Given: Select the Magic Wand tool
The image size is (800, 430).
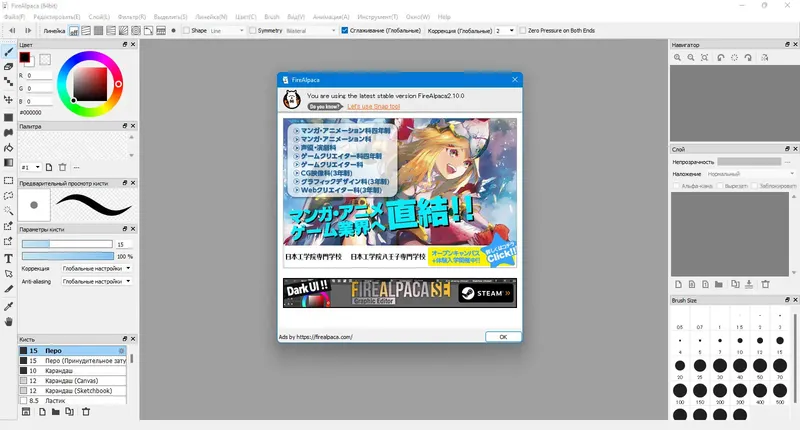Looking at the screenshot, I should [x=9, y=211].
